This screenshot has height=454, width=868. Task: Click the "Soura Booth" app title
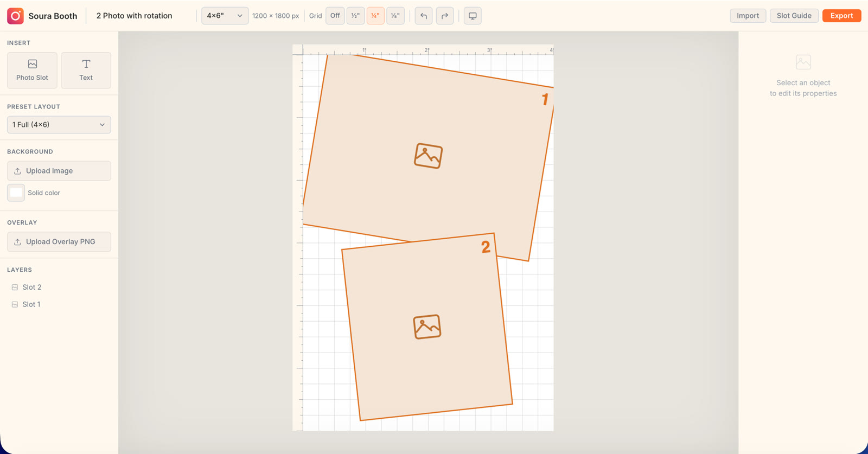53,16
